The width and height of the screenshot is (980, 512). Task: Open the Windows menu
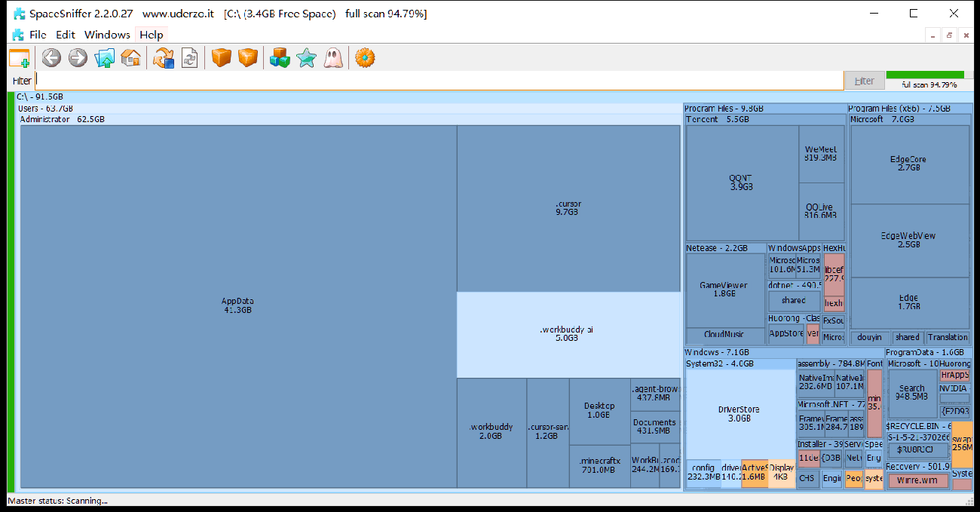point(107,35)
